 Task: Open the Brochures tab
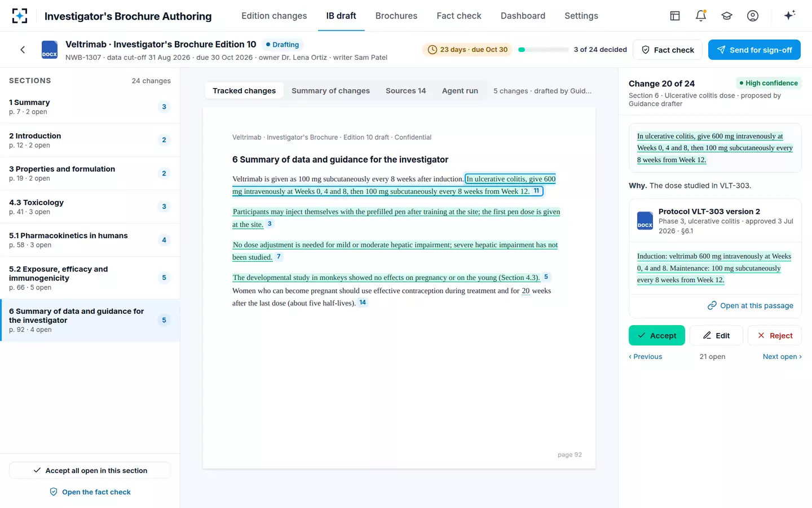(396, 16)
